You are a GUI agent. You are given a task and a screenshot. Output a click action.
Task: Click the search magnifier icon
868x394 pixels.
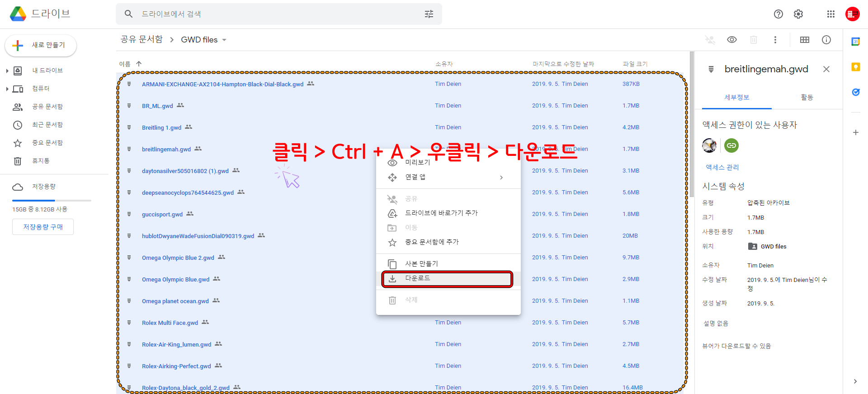129,14
